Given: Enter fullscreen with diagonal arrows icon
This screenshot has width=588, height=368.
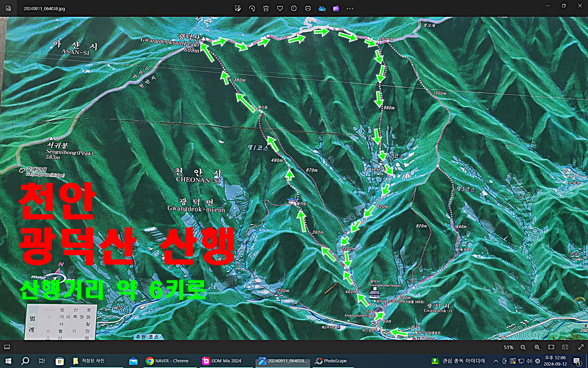Looking at the screenshot, I should (581, 347).
